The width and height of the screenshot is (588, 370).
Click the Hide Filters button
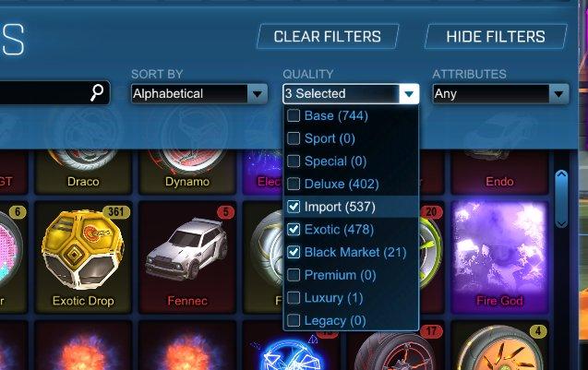(x=496, y=37)
